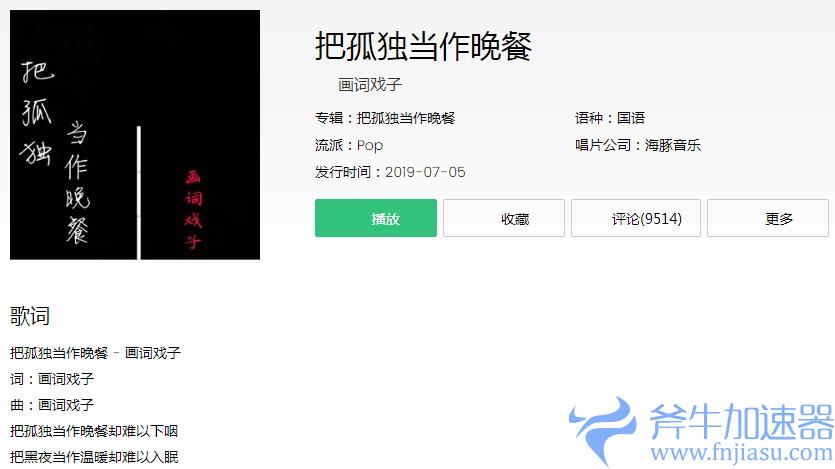Open the www.fnjiasu.com website link

(741, 454)
